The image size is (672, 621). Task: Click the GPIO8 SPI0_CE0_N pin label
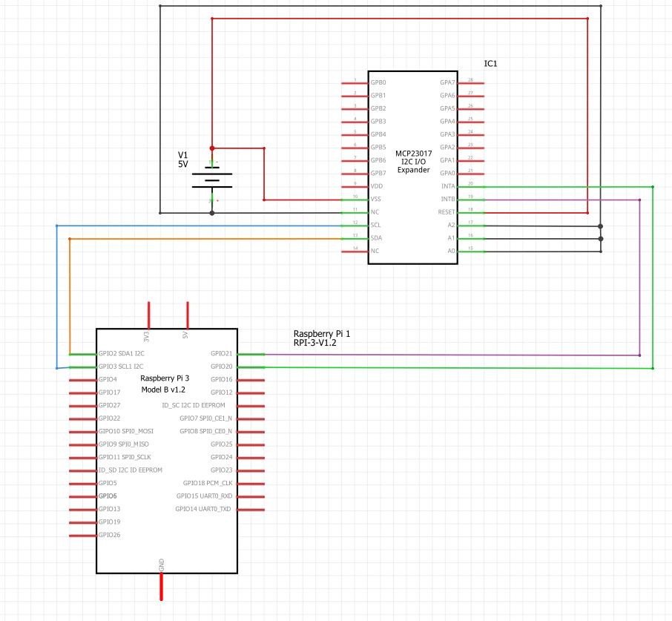pyautogui.click(x=206, y=431)
